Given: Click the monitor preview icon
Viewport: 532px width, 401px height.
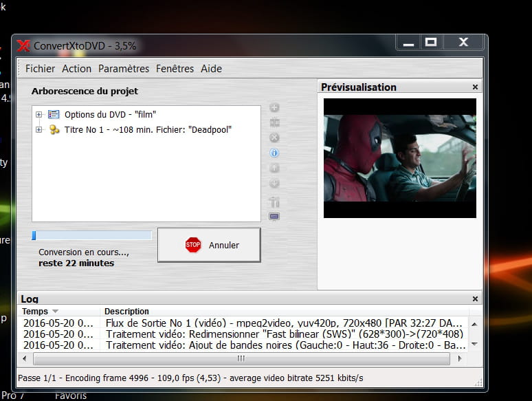Looking at the screenshot, I should click(x=274, y=216).
